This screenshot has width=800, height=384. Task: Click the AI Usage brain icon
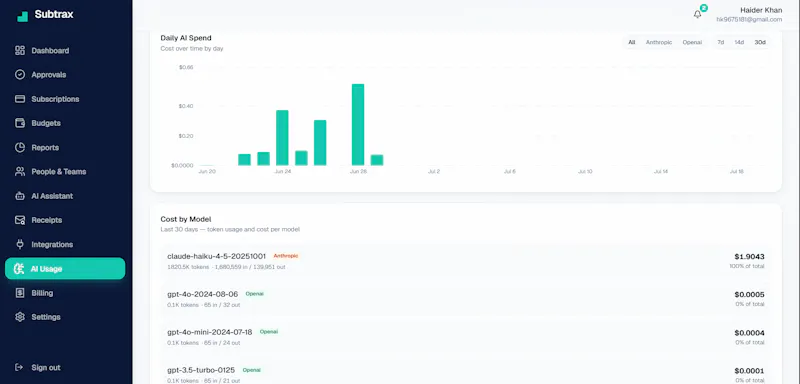tap(19, 269)
